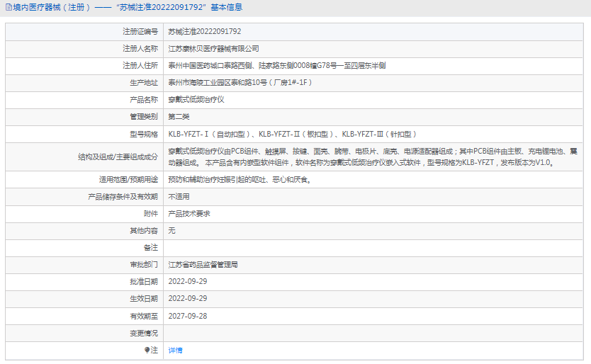The image size is (591, 364).
Task: Click the 生产地址 label
Action: [144, 83]
